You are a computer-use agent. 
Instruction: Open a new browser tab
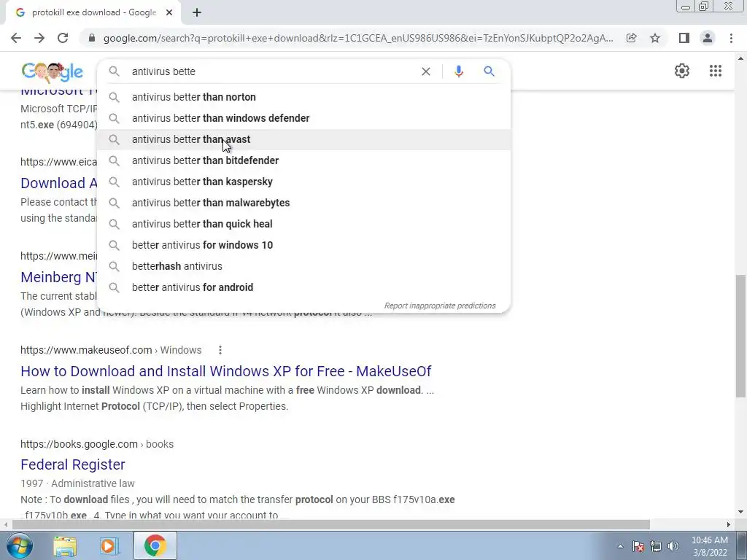click(x=197, y=12)
